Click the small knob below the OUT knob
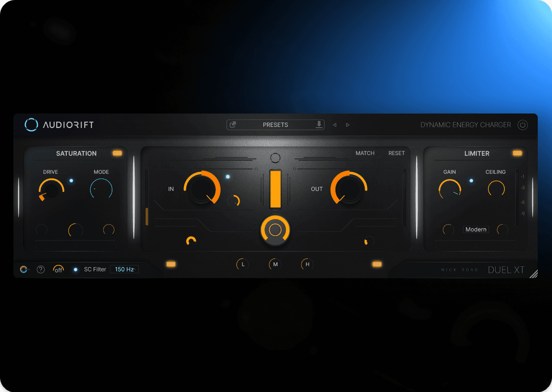Image resolution: width=552 pixels, height=392 pixels. tap(369, 241)
